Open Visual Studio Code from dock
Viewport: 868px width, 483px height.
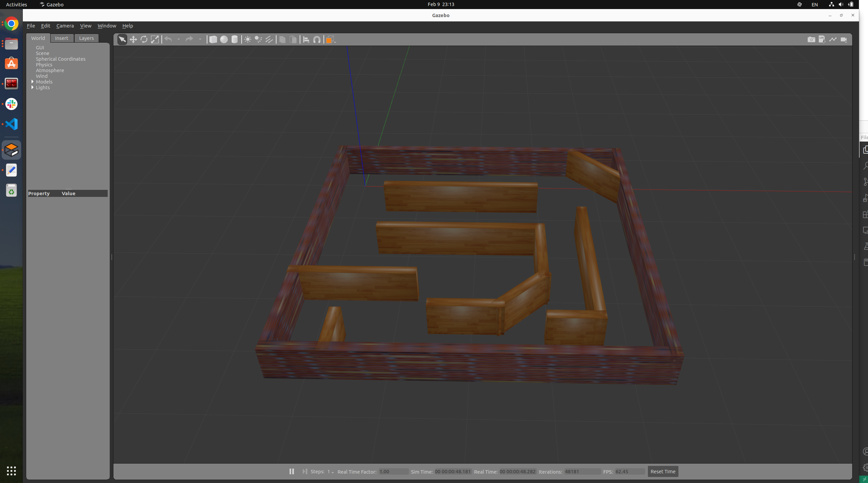coord(11,124)
